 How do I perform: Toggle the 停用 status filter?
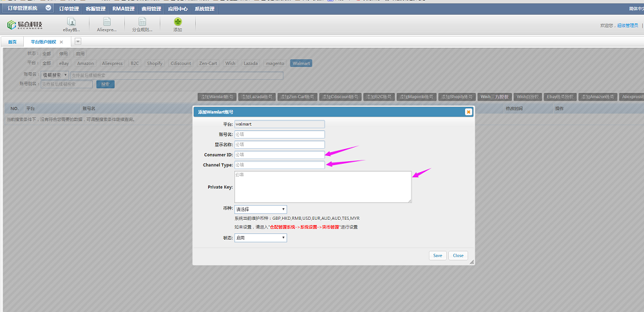click(x=63, y=54)
